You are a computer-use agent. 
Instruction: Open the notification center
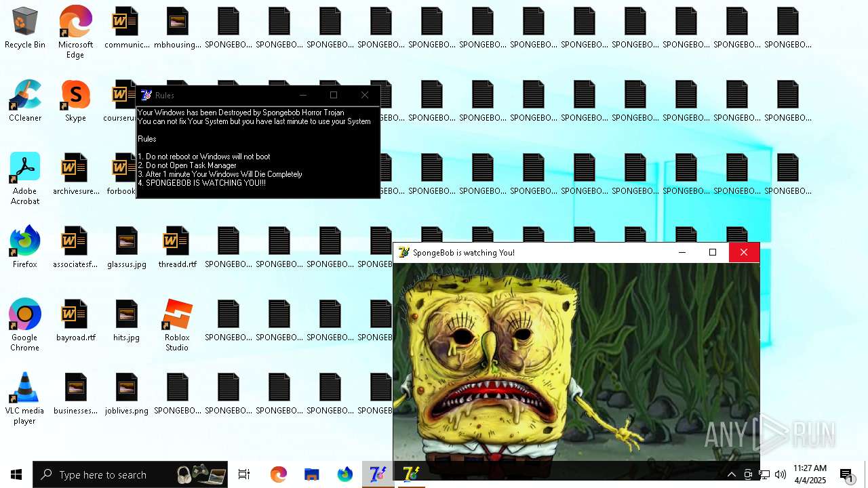pos(847,474)
